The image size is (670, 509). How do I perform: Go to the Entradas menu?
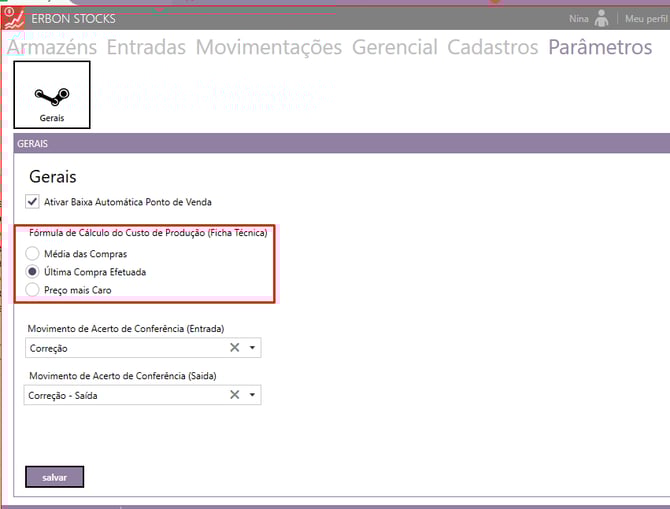coord(146,47)
